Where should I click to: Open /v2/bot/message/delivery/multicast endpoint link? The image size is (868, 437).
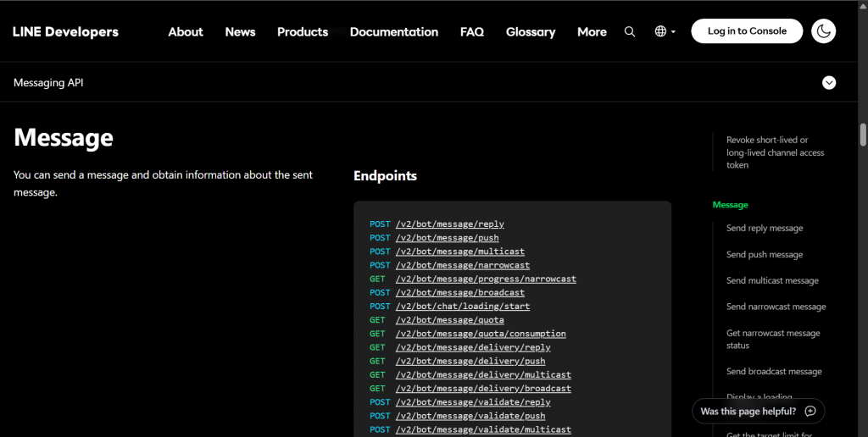click(x=483, y=374)
